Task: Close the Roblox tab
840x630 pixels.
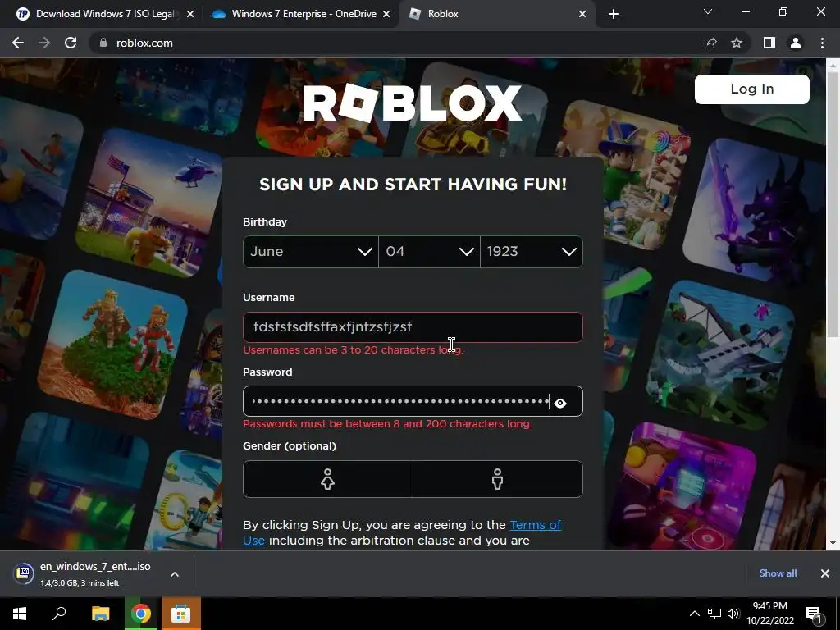Action: [582, 14]
